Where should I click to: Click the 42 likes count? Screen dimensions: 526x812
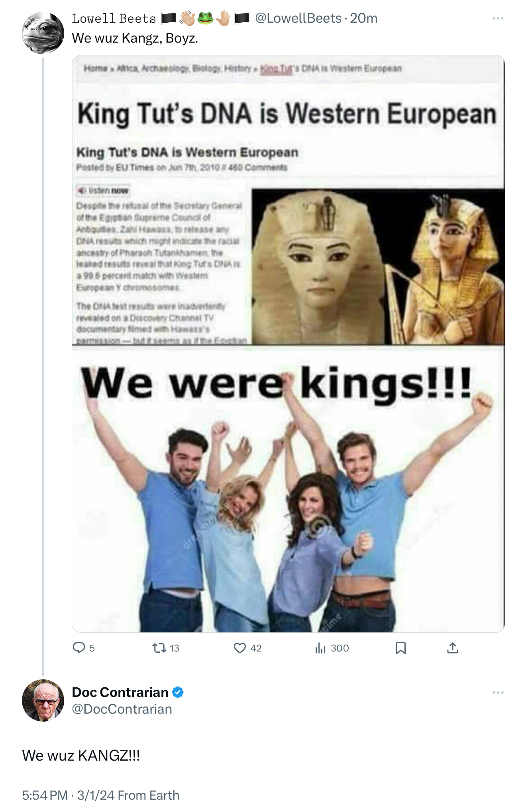coord(256,648)
